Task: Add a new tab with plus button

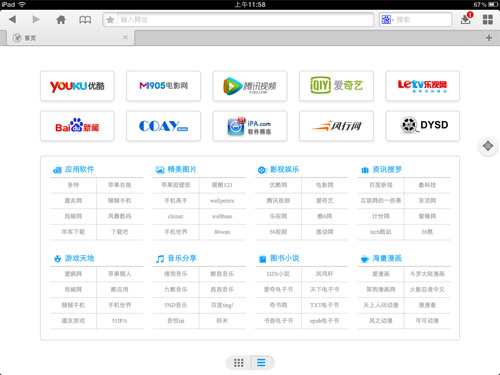Action: point(489,38)
